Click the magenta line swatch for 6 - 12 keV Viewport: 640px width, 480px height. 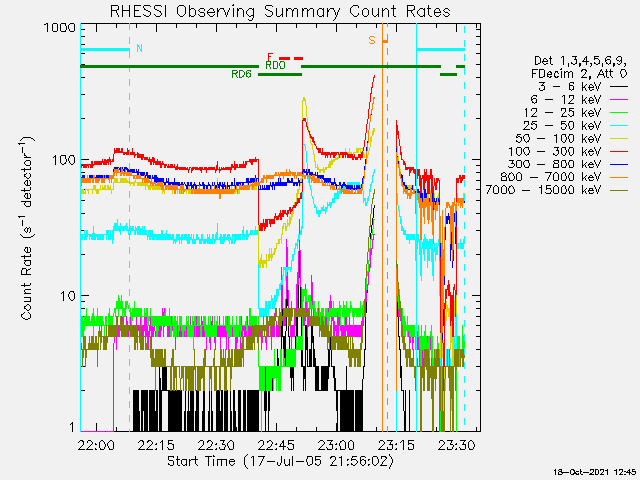(619, 100)
